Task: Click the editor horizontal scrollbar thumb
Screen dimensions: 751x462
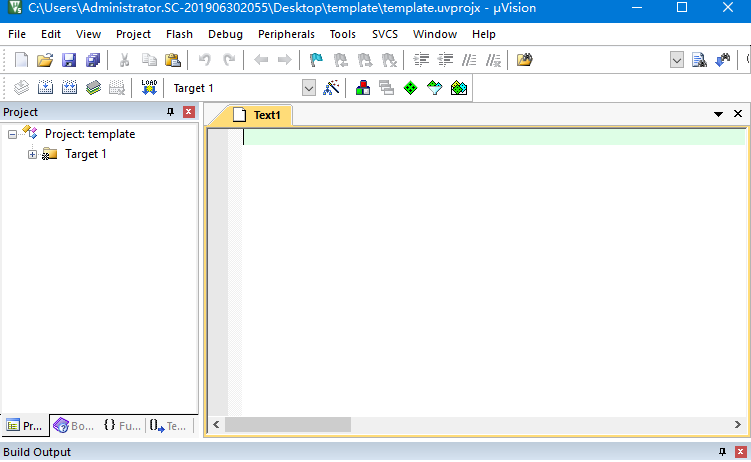Action: (x=288, y=425)
